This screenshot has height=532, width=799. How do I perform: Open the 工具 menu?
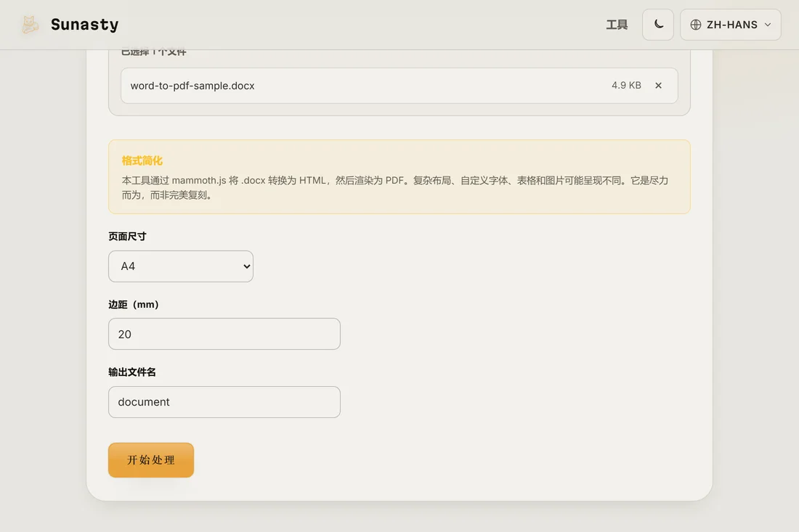coord(617,25)
